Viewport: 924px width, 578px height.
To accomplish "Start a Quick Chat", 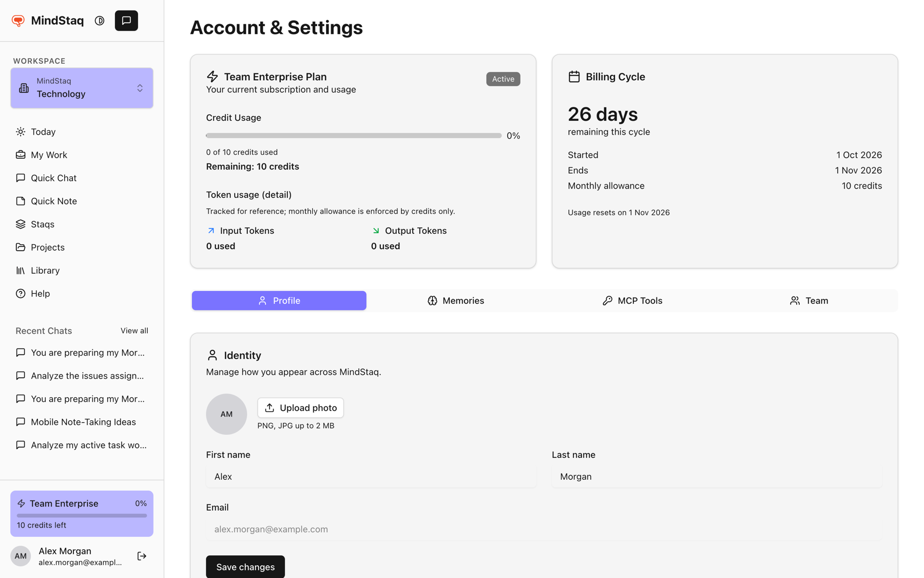I will click(x=82, y=178).
